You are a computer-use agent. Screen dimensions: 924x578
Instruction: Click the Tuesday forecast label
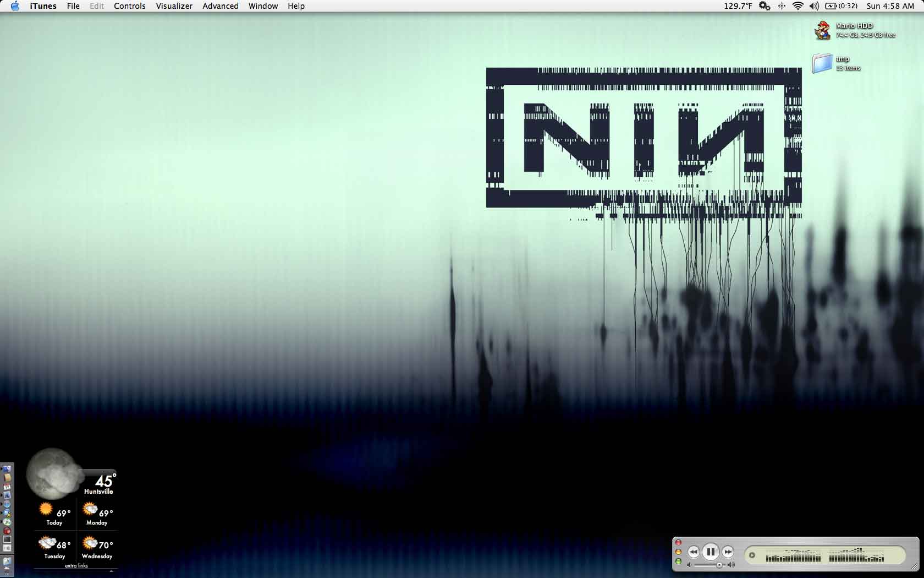[54, 557]
